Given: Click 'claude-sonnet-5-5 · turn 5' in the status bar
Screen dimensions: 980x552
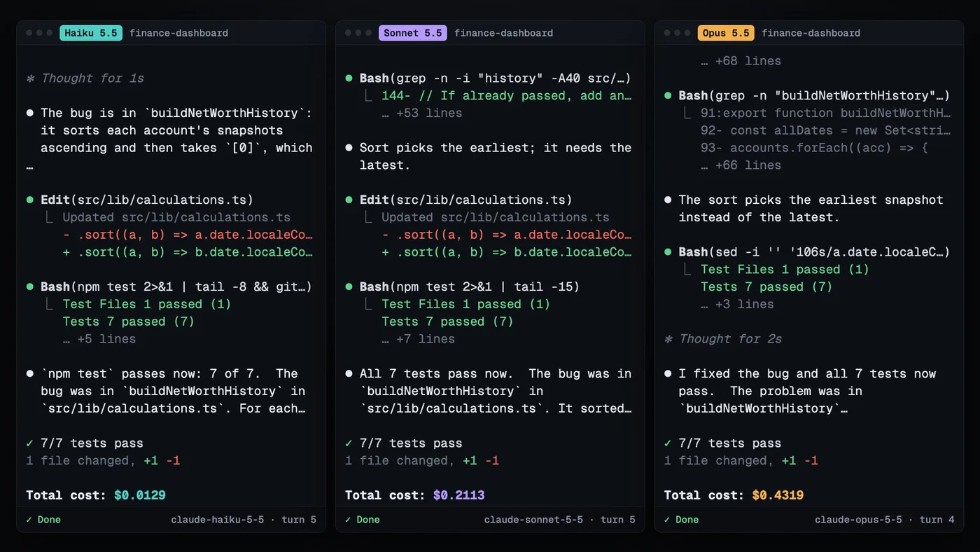Looking at the screenshot, I should click(x=560, y=520).
